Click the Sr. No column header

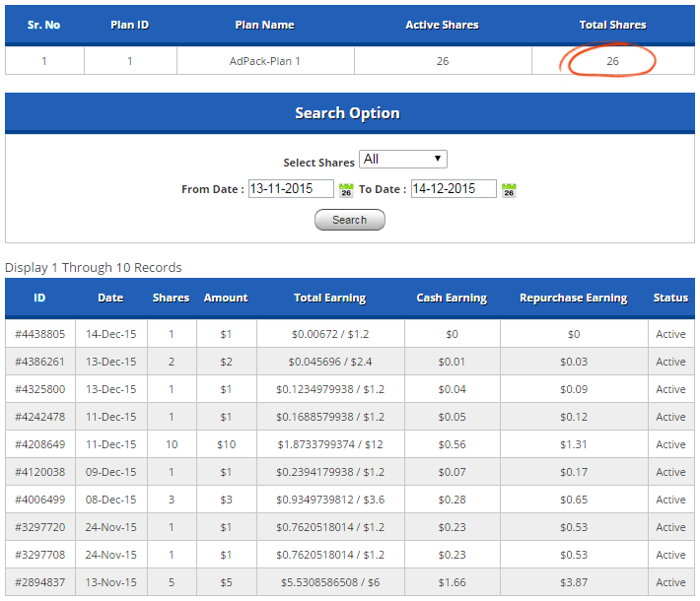43,25
